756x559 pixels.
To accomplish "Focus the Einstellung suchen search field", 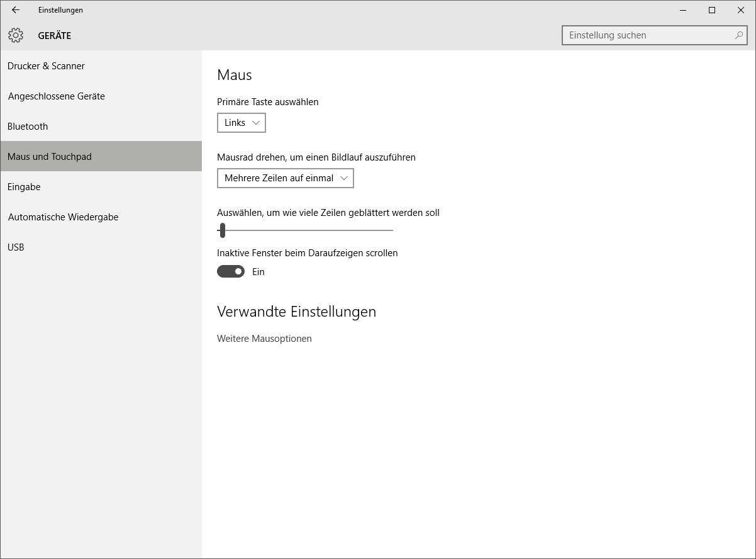I will (654, 35).
